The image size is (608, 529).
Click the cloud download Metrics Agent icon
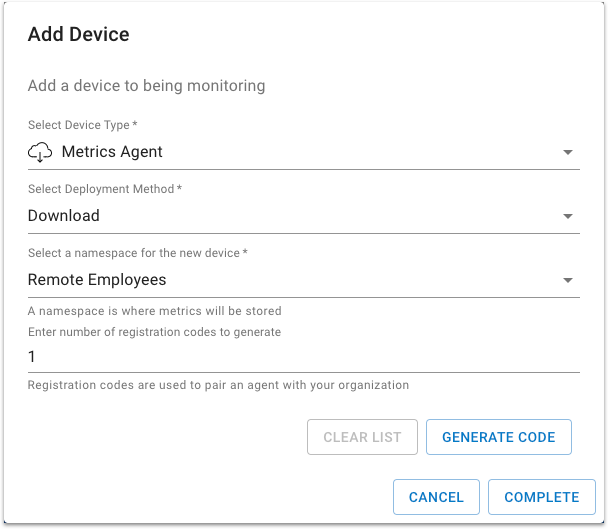[x=40, y=152]
